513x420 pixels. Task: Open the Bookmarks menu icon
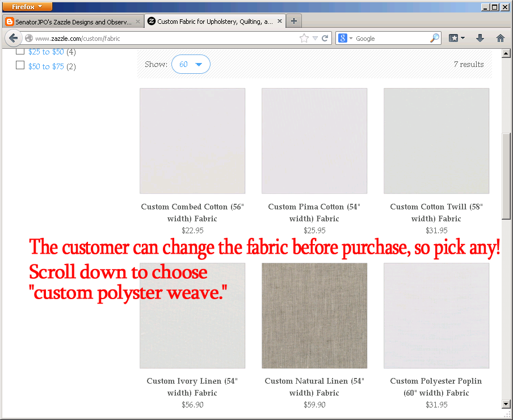pyautogui.click(x=453, y=38)
